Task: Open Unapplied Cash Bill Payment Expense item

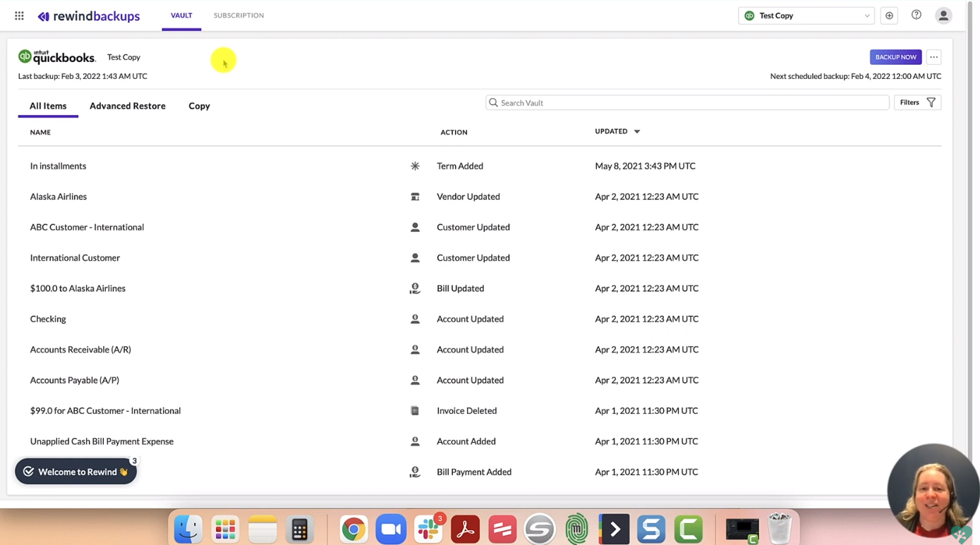Action: point(102,441)
